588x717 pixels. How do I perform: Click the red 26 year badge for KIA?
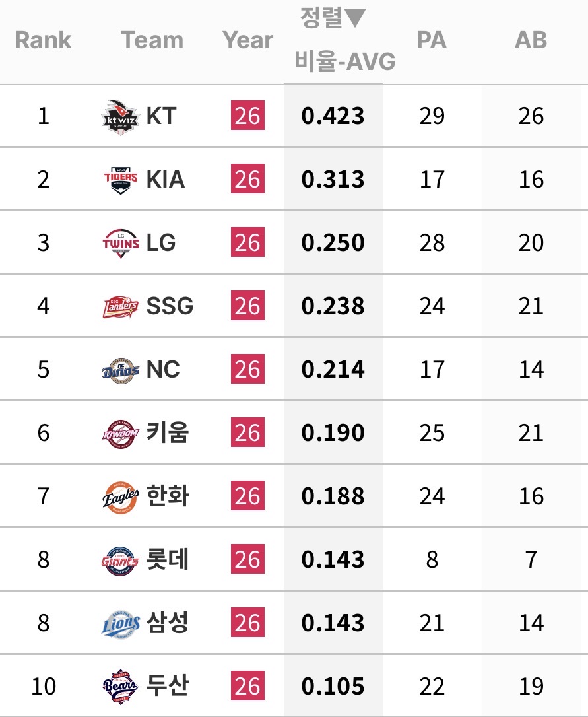[248, 178]
